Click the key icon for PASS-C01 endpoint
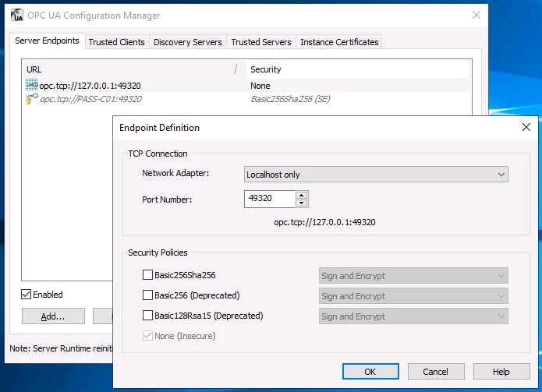Viewport: 542px width, 392px height. [x=32, y=99]
